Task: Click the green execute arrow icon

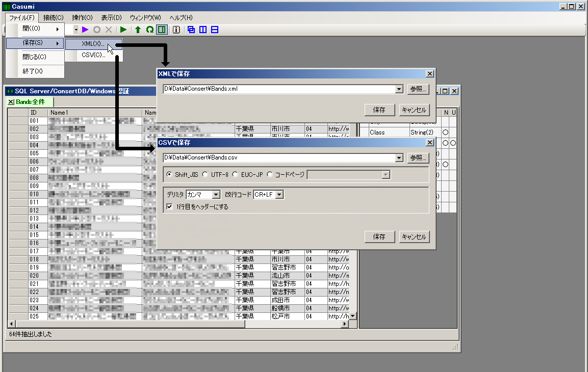Action: pyautogui.click(x=123, y=30)
